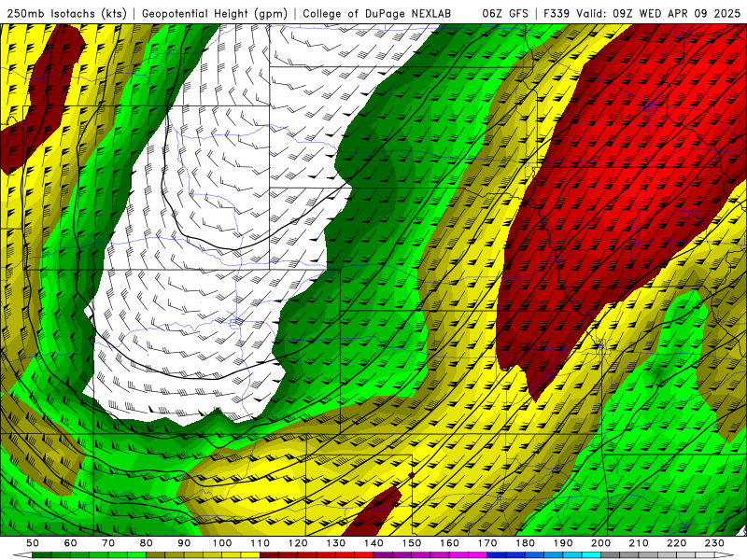Click the 100 value on the color scale
Screen dimensions: 747x560
(x=222, y=543)
